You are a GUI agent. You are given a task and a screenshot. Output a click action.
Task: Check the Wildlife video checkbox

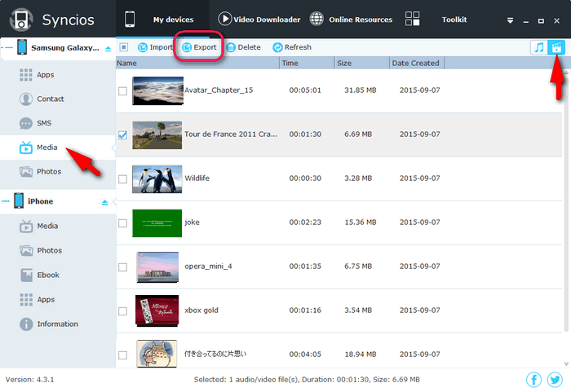122,179
